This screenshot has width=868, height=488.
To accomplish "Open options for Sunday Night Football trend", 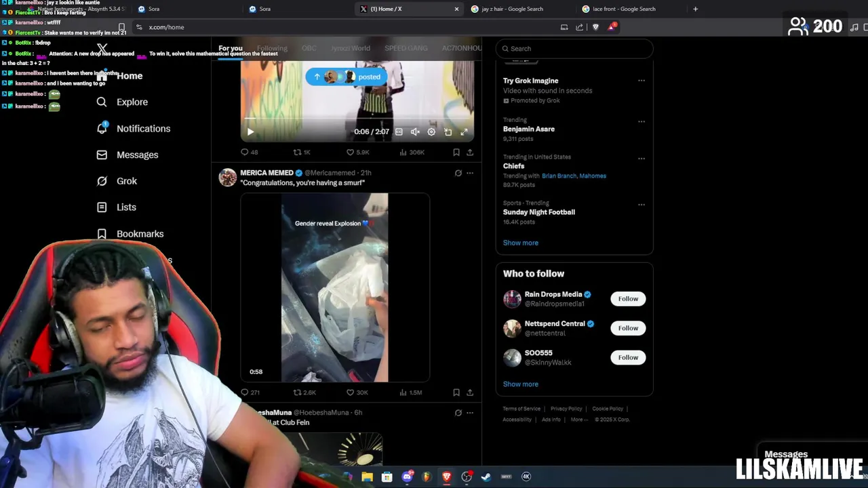I will tap(641, 205).
